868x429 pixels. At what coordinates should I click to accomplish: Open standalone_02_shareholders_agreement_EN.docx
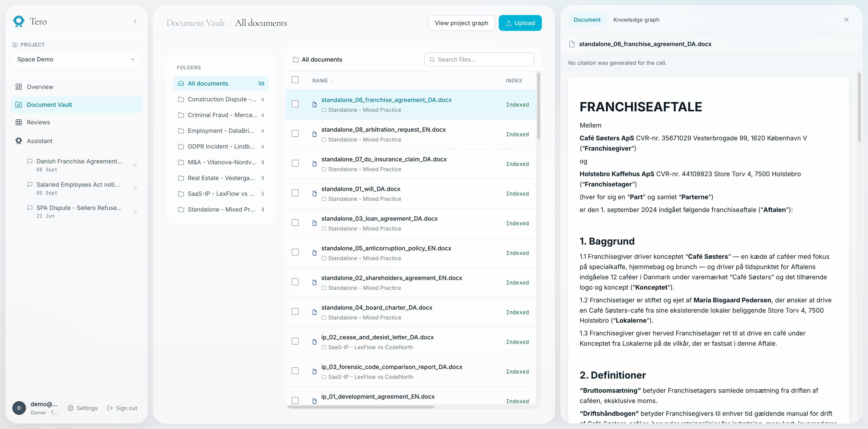392,278
